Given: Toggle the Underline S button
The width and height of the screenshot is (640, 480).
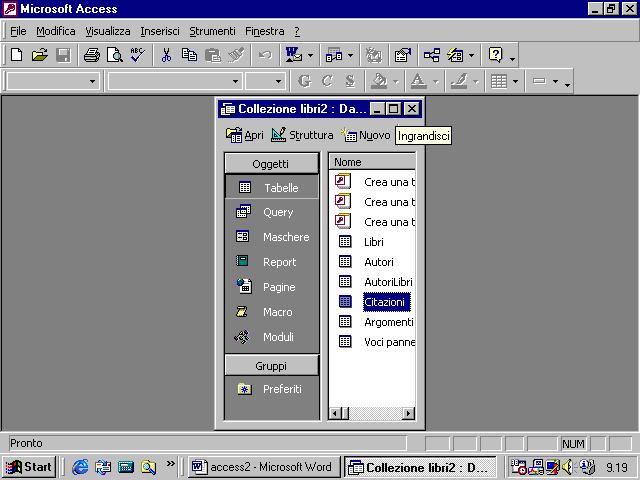Looking at the screenshot, I should click(x=350, y=81).
